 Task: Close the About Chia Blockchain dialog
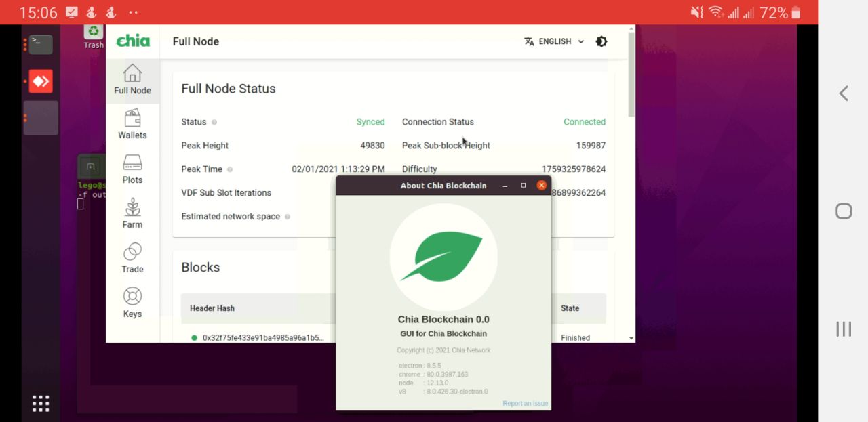click(x=541, y=185)
